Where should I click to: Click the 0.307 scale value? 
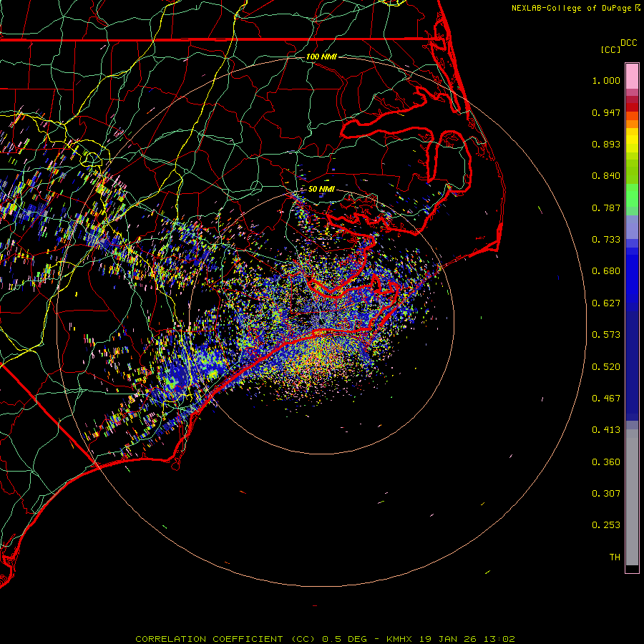606,494
